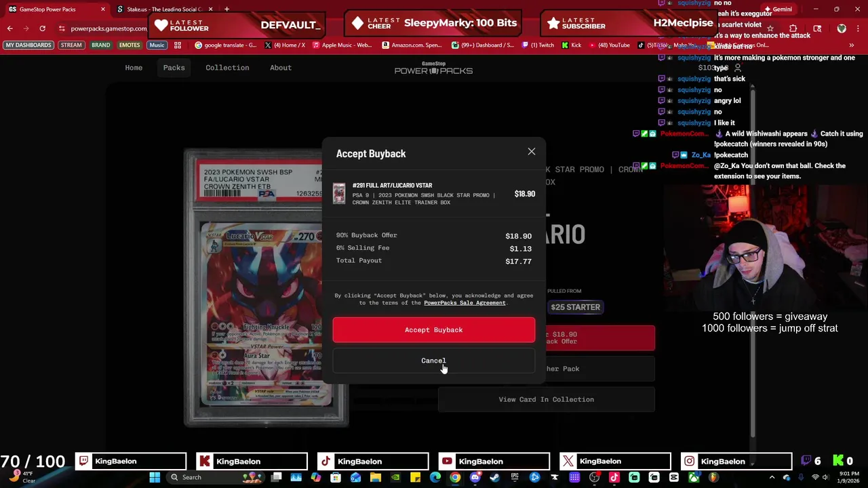Close the GameStop Power Packs tab
The height and width of the screenshot is (488, 868).
pyautogui.click(x=103, y=9)
